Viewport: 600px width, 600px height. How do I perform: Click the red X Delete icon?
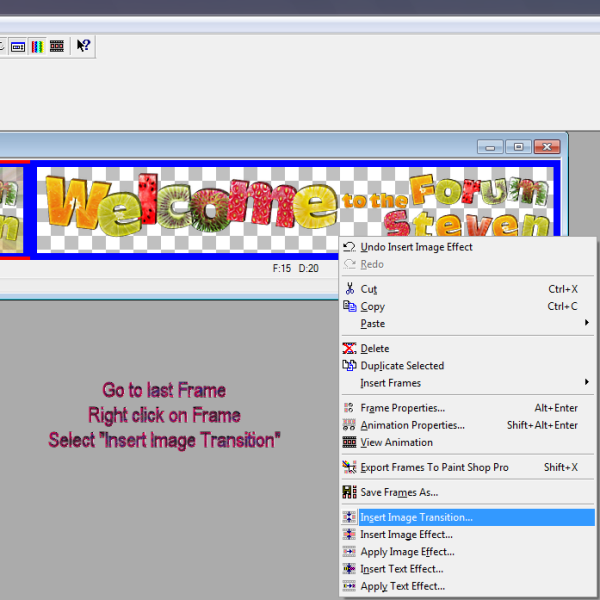coord(349,348)
